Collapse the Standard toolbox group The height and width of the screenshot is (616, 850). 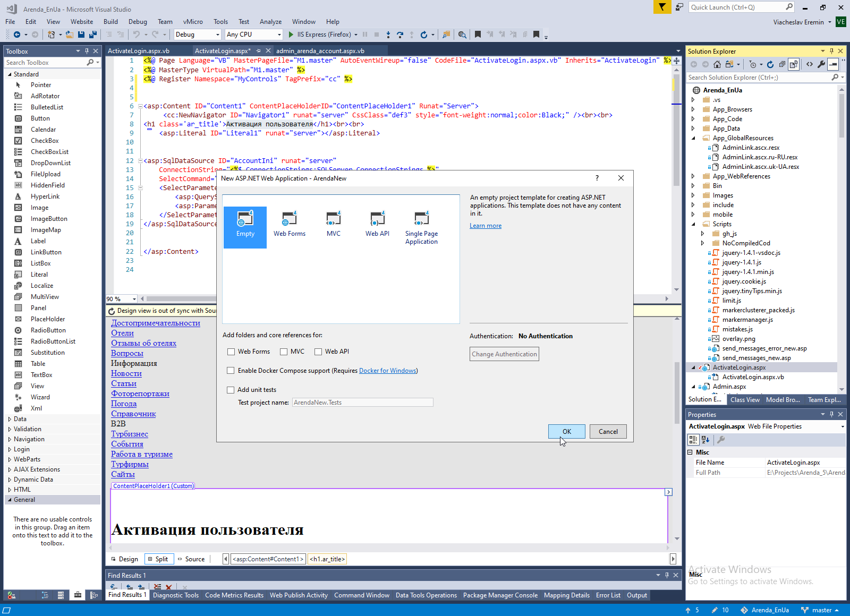pyautogui.click(x=10, y=74)
